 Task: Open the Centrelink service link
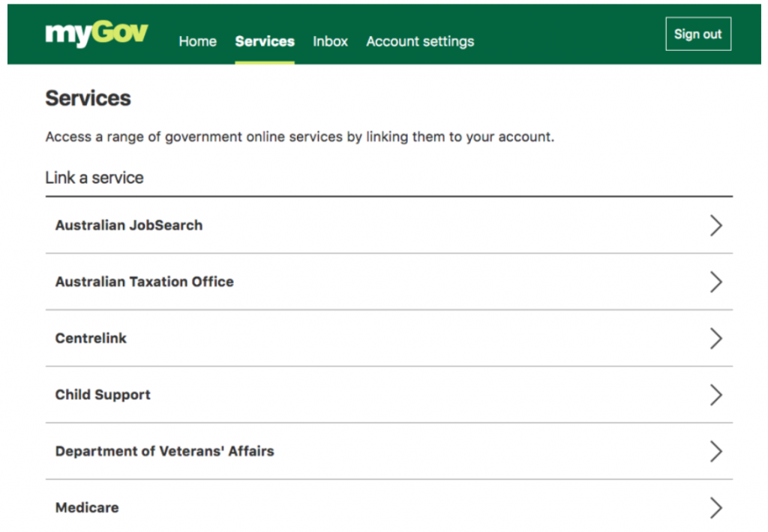pyautogui.click(x=91, y=338)
